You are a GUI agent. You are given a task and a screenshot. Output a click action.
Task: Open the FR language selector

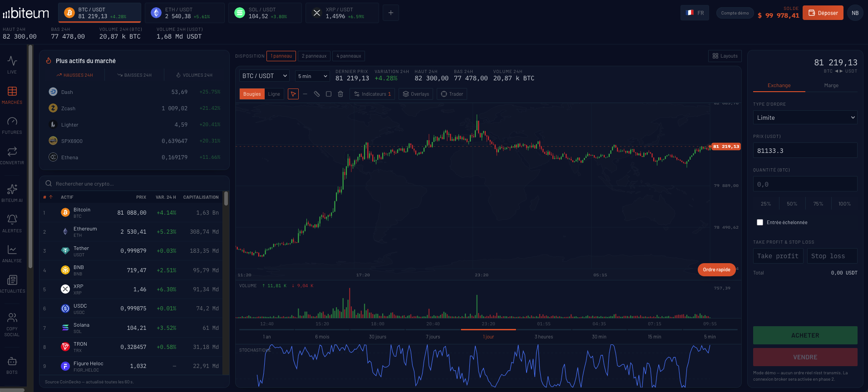(x=695, y=13)
